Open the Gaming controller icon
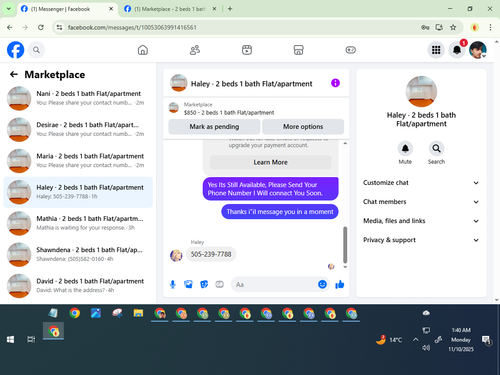Viewport: 500px width, 375px height. pyautogui.click(x=350, y=50)
